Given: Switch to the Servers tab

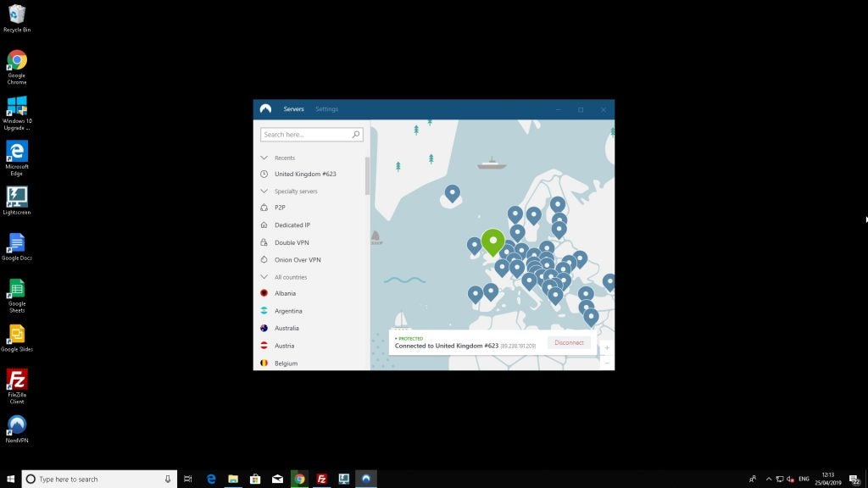Looking at the screenshot, I should [x=293, y=109].
